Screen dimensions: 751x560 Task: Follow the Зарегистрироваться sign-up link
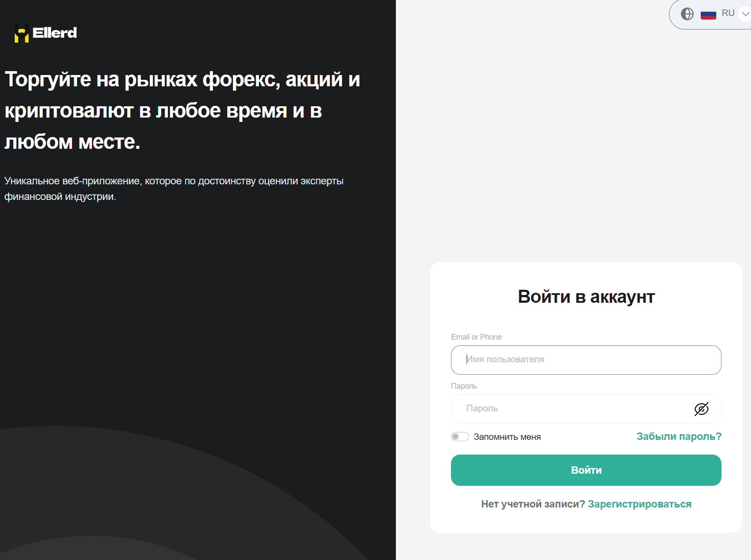point(639,504)
